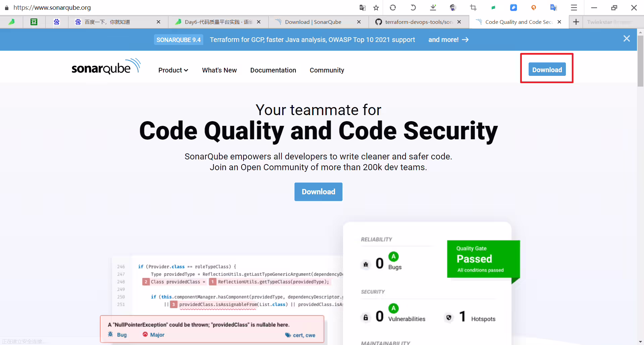644x345 pixels.
Task: Open the user profile avatar icon
Action: (453, 7)
